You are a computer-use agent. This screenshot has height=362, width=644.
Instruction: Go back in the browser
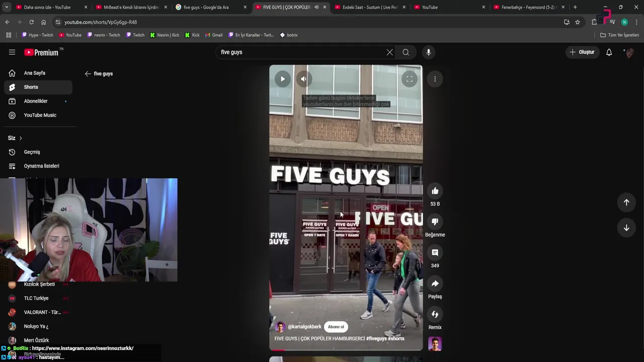[7, 22]
